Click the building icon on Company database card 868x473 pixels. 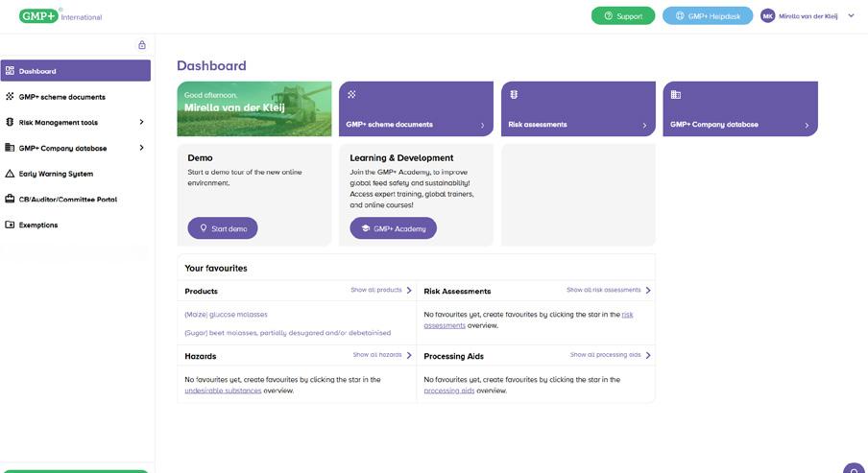pos(675,95)
